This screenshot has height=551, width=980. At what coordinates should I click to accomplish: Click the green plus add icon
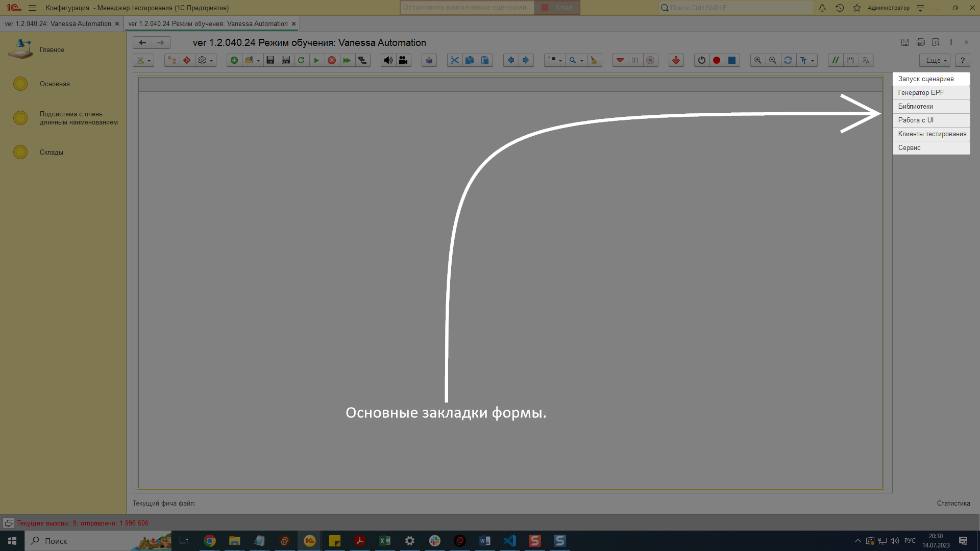(234, 60)
